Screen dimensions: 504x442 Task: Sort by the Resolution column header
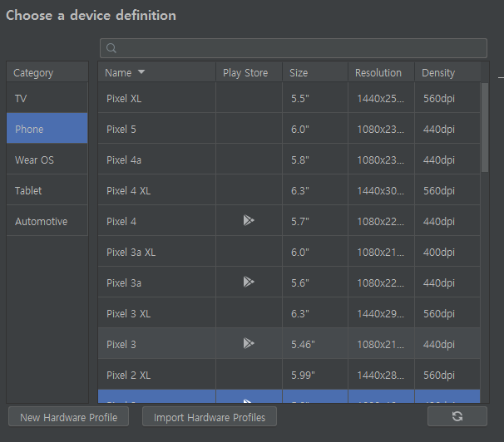(x=381, y=72)
